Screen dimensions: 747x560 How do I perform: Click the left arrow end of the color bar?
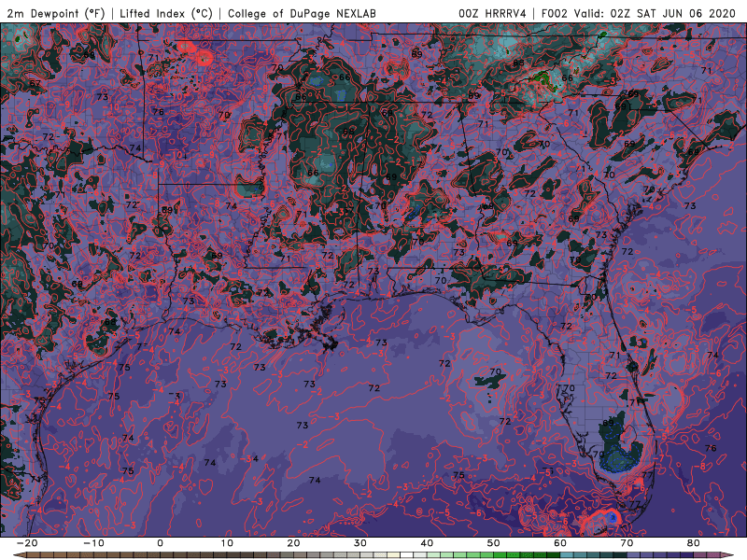(x=20, y=555)
